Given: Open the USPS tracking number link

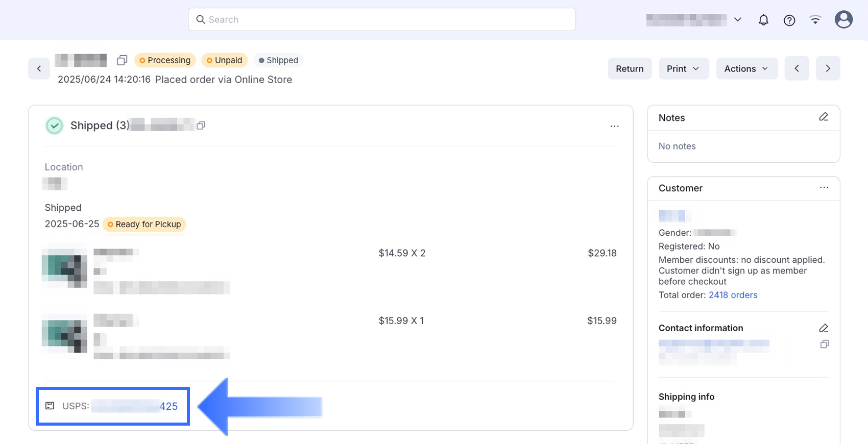Looking at the screenshot, I should click(135, 406).
